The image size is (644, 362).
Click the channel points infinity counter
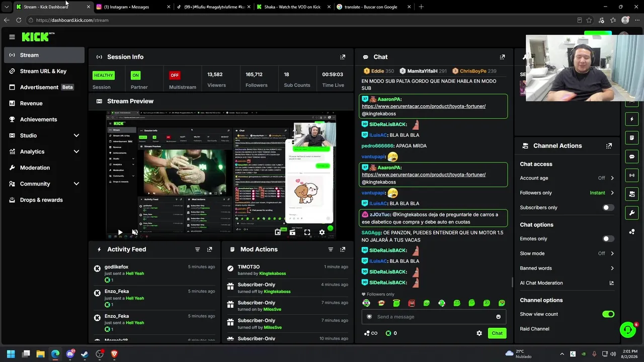[370, 333]
